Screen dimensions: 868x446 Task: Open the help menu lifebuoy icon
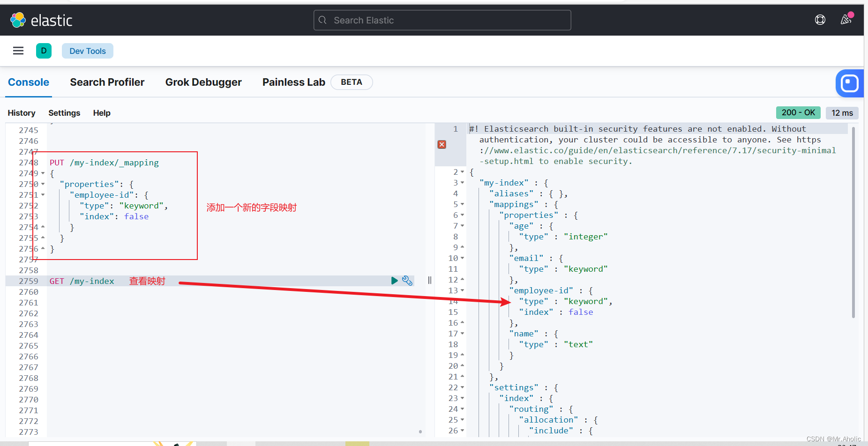tap(820, 20)
